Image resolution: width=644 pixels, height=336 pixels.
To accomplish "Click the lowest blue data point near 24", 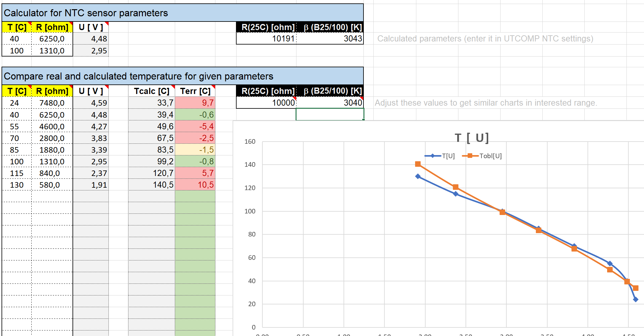I will pos(636,299).
